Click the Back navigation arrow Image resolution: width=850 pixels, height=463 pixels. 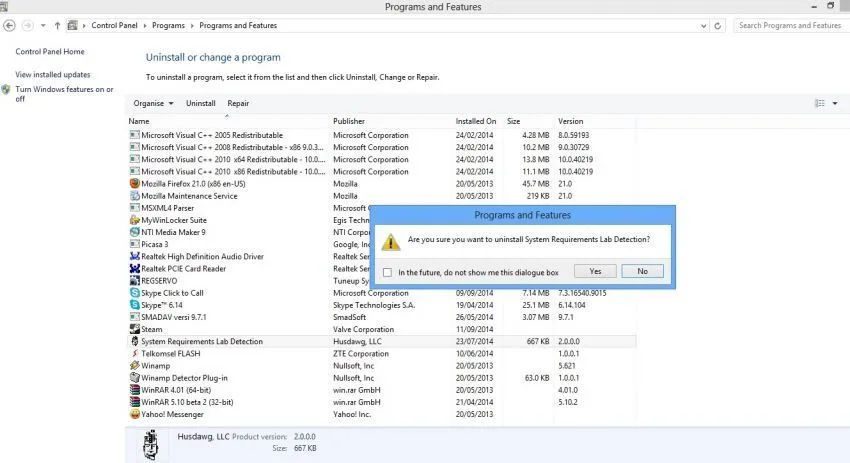9,25
